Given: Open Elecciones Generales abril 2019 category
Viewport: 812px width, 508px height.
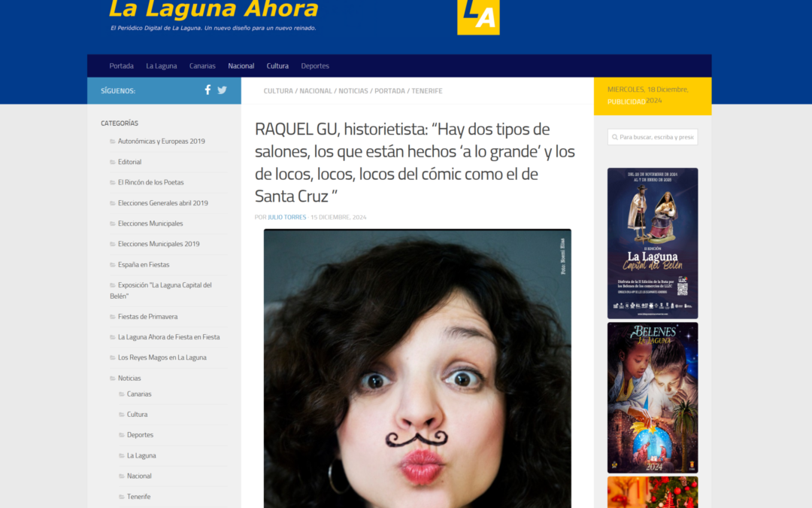Looking at the screenshot, I should point(162,203).
